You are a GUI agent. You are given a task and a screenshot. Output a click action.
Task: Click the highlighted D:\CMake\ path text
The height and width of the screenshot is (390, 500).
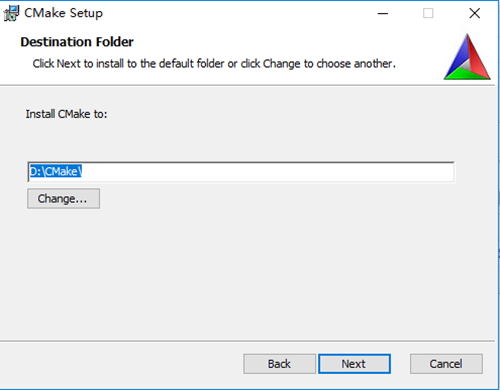click(x=56, y=171)
